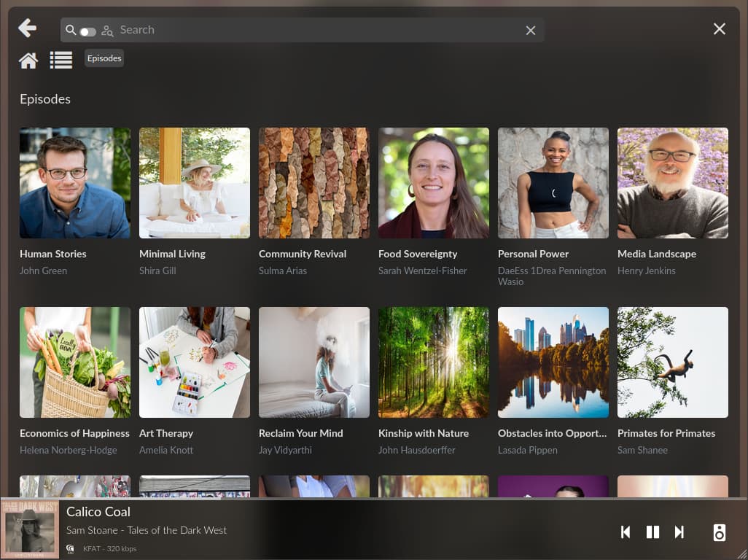Switch to list view via the list icon

pyautogui.click(x=61, y=61)
